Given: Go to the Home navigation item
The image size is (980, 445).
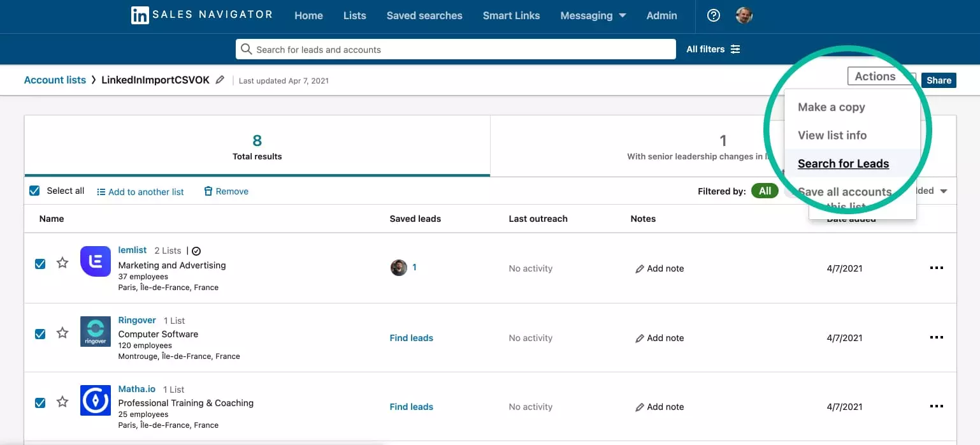Looking at the screenshot, I should pyautogui.click(x=308, y=15).
